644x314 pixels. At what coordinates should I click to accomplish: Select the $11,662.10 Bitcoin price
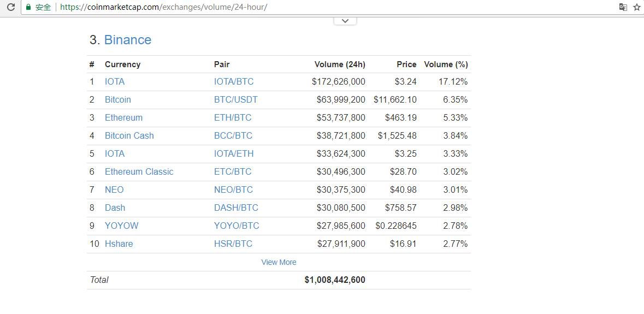(x=395, y=100)
